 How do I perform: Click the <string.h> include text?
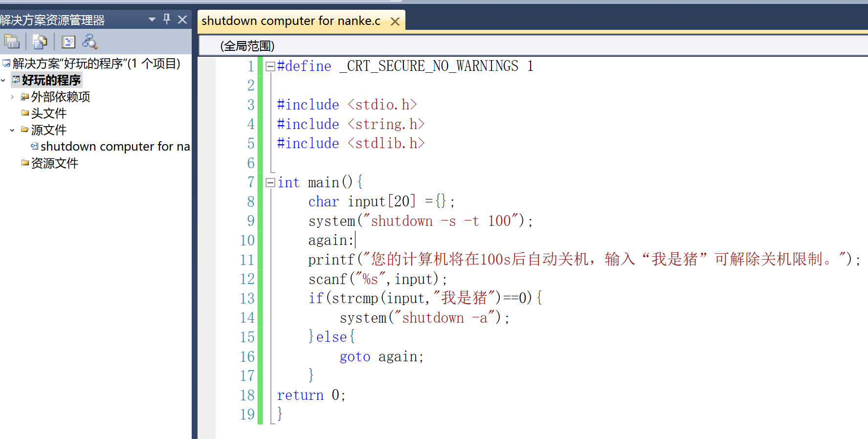[x=386, y=124]
